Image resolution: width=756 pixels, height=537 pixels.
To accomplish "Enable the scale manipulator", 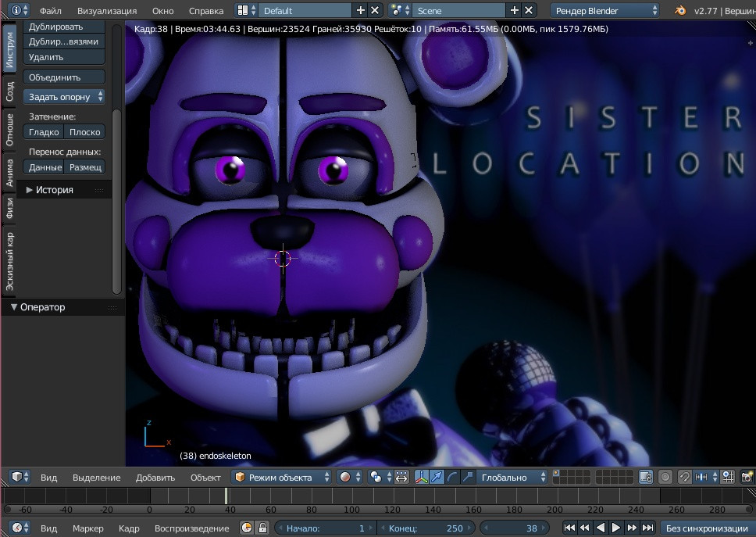I will (468, 477).
